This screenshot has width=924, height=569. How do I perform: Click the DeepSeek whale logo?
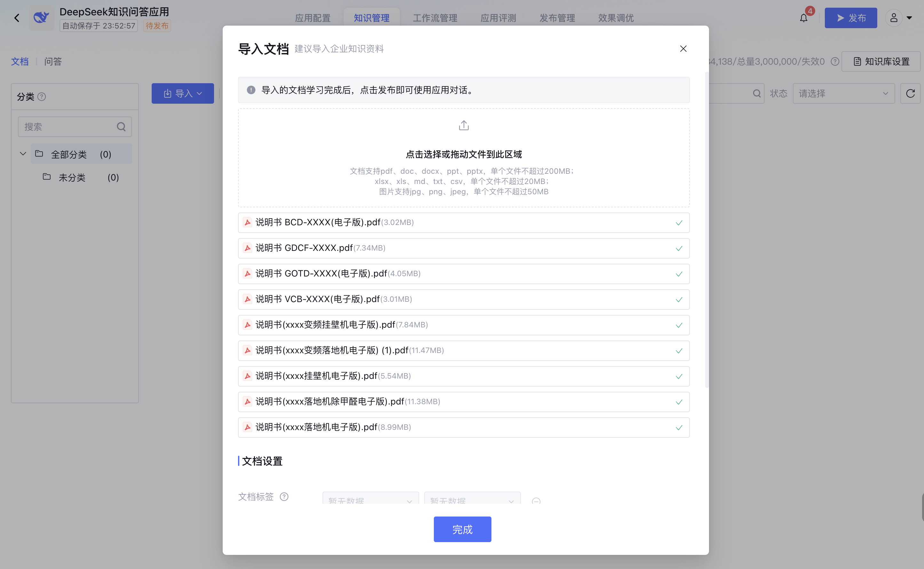click(x=41, y=17)
